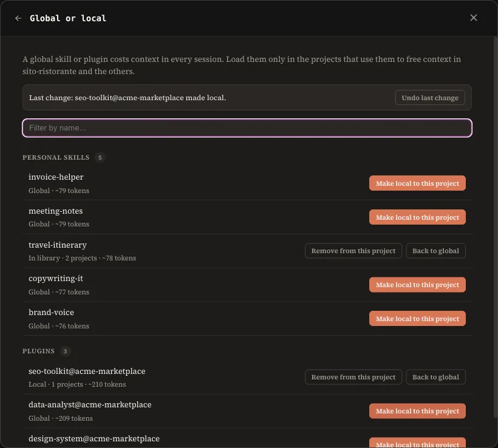
Task: Select data-analyst@acme-marketplace plugin name
Action: tap(90, 405)
